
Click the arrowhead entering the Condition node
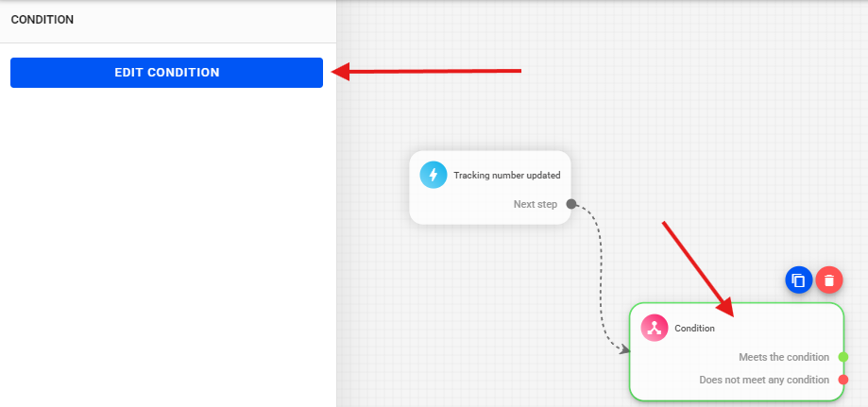[x=624, y=349]
